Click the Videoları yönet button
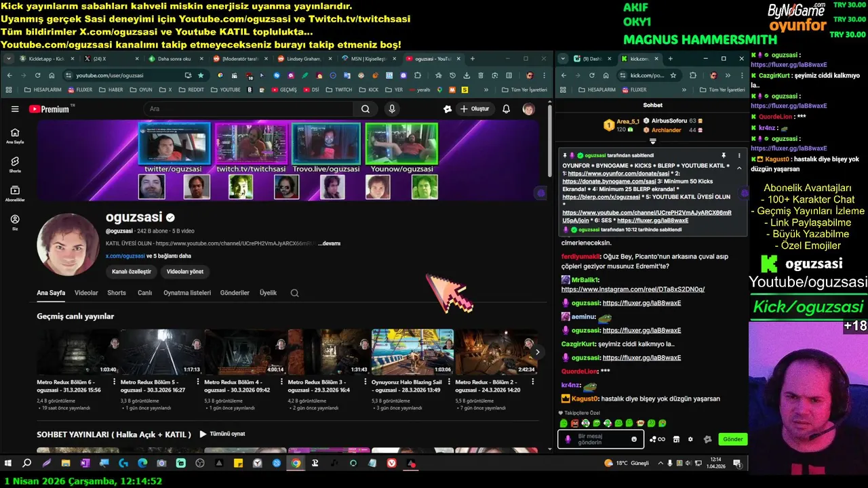 click(185, 271)
